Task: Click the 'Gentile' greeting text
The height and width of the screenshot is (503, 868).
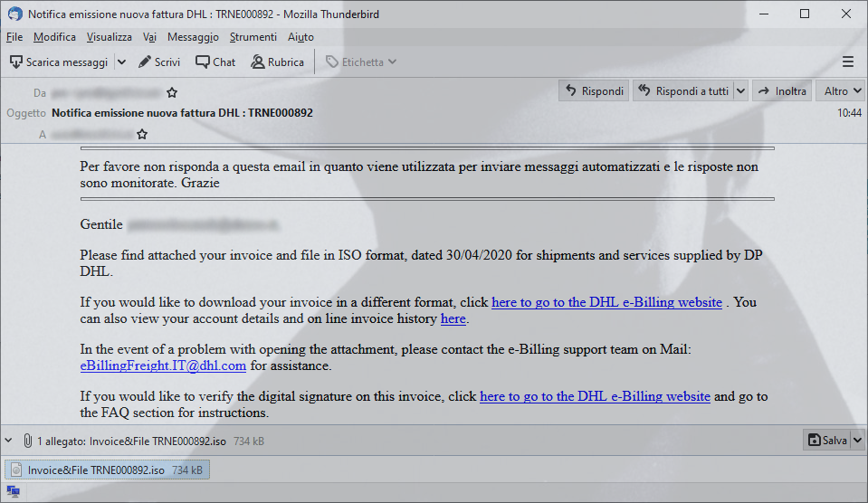Action: point(101,224)
